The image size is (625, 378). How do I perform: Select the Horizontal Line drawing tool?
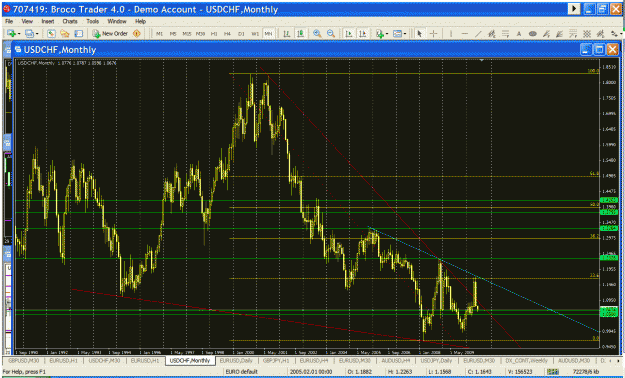tap(465, 34)
